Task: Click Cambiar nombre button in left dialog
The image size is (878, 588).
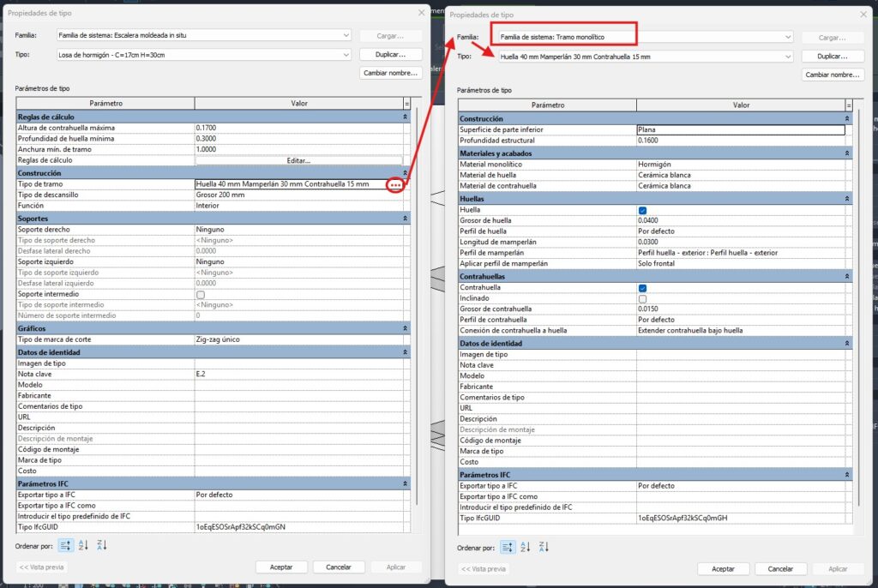Action: [391, 73]
